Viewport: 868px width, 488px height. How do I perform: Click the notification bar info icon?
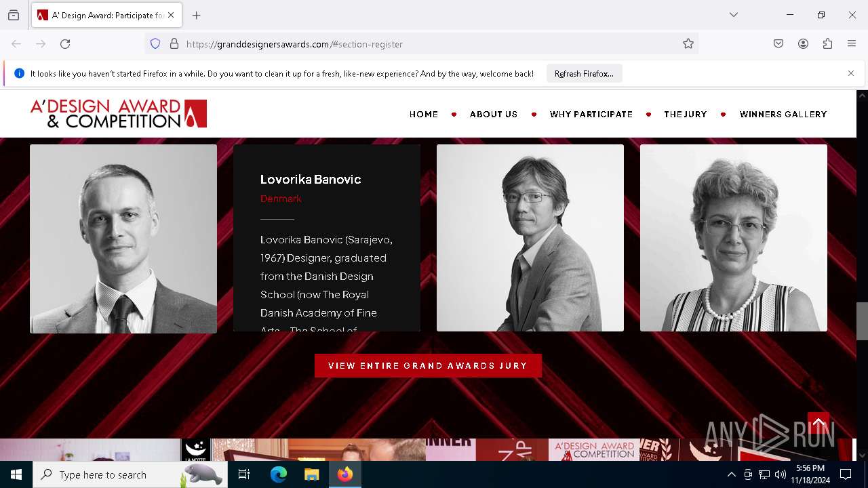(x=19, y=73)
